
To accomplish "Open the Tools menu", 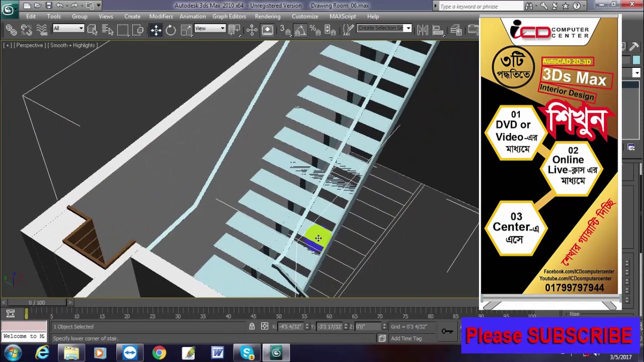I will coord(54,16).
